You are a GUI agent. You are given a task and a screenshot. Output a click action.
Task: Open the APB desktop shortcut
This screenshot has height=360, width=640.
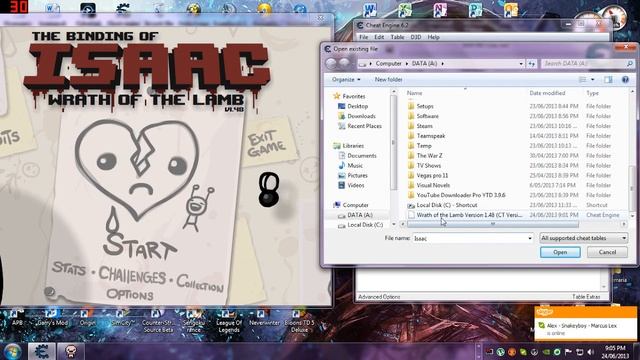[17, 318]
